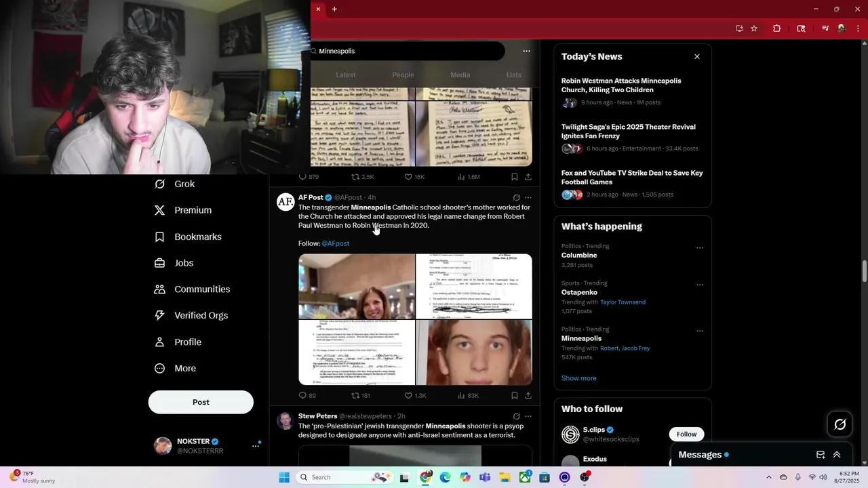This screenshot has width=868, height=488.
Task: Open Grok from the sidebar
Action: pyautogui.click(x=175, y=184)
